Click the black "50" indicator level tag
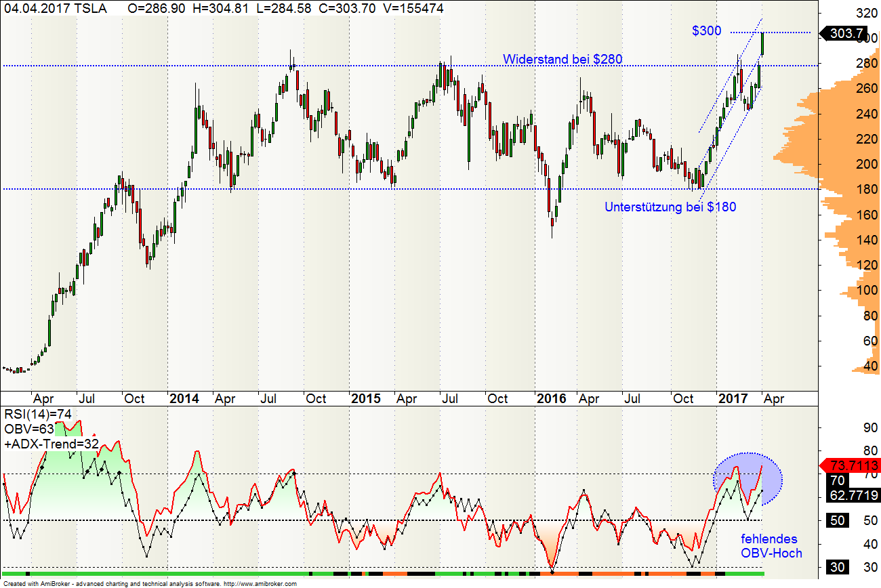The image size is (881, 588). [836, 520]
